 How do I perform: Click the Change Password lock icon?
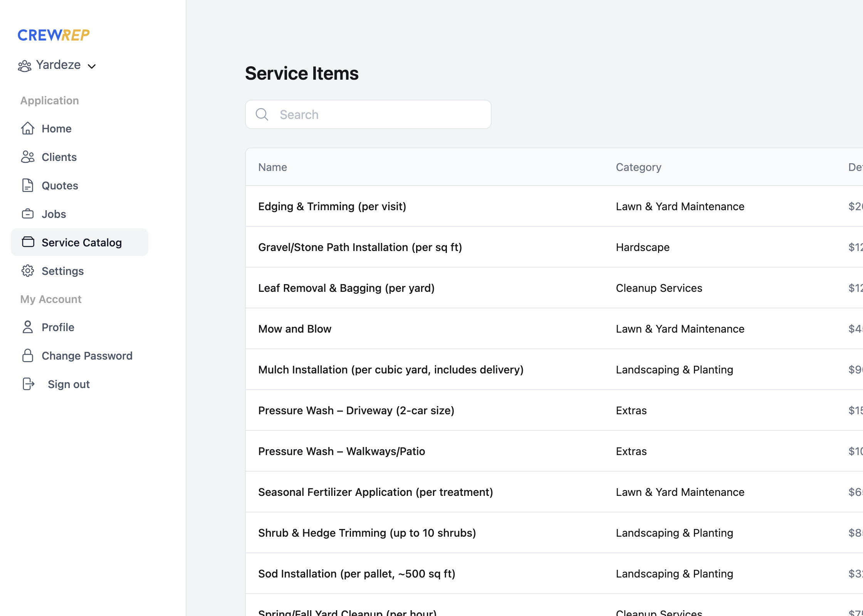[x=28, y=355]
